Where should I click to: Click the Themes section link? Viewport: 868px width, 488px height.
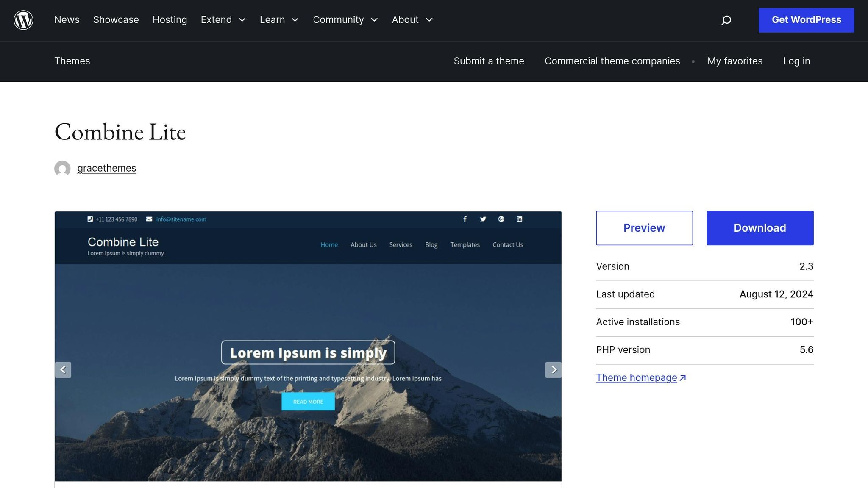click(x=72, y=61)
